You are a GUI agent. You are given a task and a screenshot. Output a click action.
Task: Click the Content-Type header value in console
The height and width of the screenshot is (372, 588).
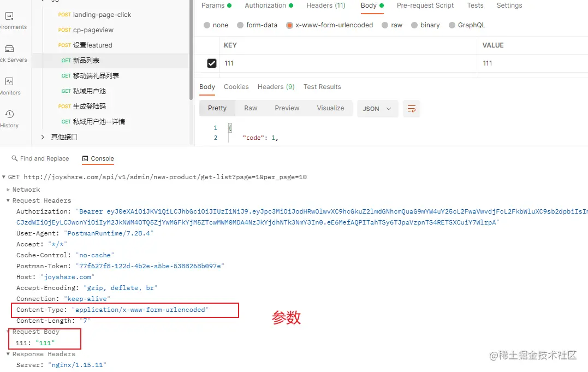[x=140, y=310]
